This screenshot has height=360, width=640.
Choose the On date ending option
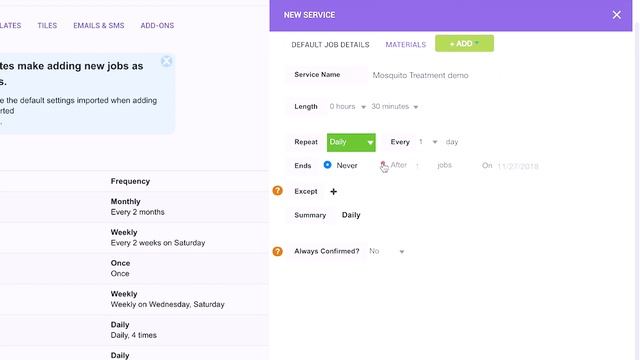[487, 165]
